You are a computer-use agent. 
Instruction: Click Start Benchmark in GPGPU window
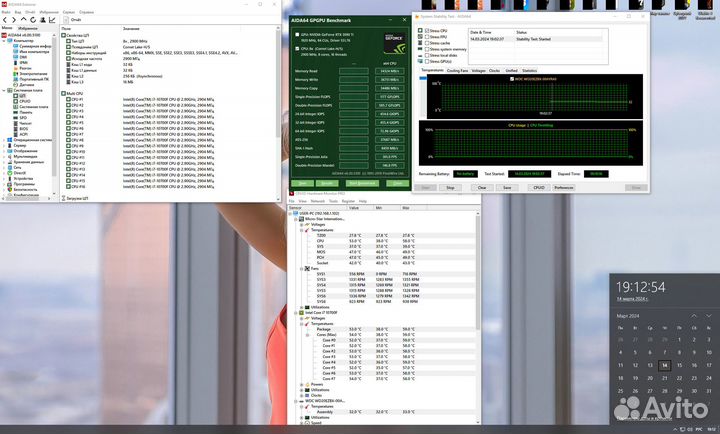[x=362, y=183]
